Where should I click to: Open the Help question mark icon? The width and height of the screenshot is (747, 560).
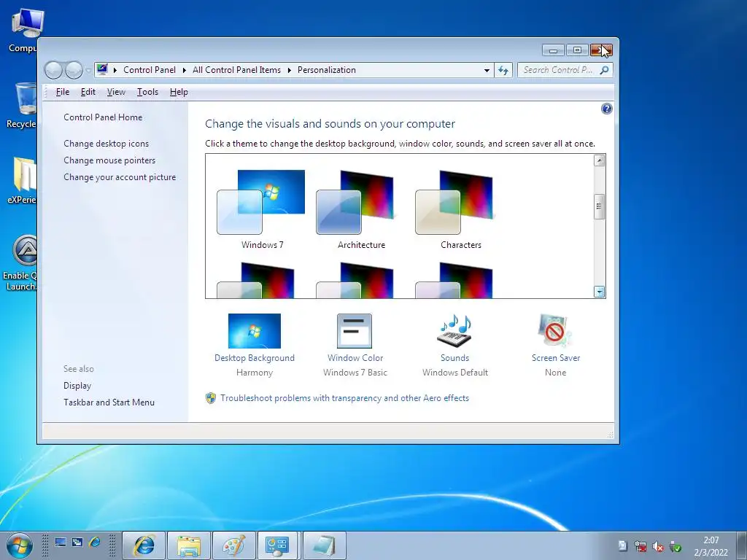tap(606, 109)
